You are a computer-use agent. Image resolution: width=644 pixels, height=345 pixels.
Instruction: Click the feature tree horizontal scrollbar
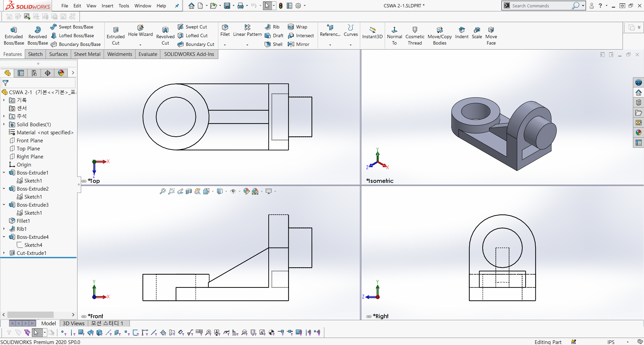(x=30, y=315)
